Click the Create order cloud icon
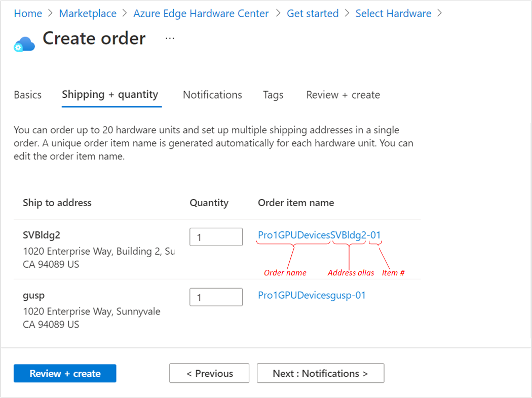The width and height of the screenshot is (532, 398). tap(24, 44)
